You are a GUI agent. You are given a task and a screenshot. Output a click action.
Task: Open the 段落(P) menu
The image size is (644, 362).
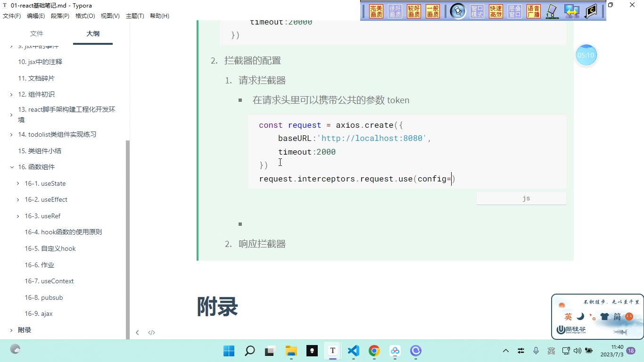(x=60, y=16)
